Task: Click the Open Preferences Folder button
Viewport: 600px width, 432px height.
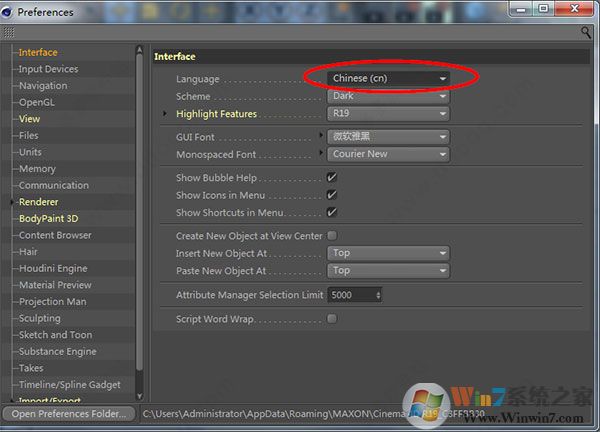Action: click(69, 413)
